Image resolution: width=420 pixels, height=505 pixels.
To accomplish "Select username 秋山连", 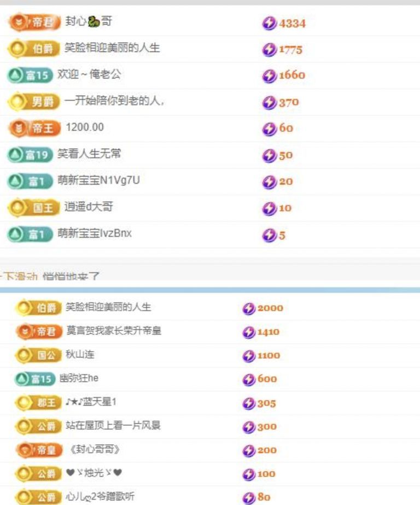I will tap(80, 354).
